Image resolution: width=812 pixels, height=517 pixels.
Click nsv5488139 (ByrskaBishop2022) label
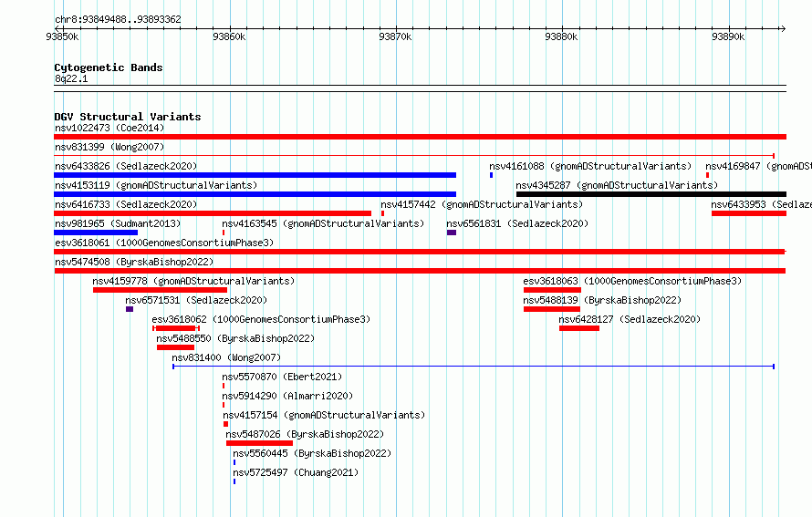pyautogui.click(x=602, y=300)
